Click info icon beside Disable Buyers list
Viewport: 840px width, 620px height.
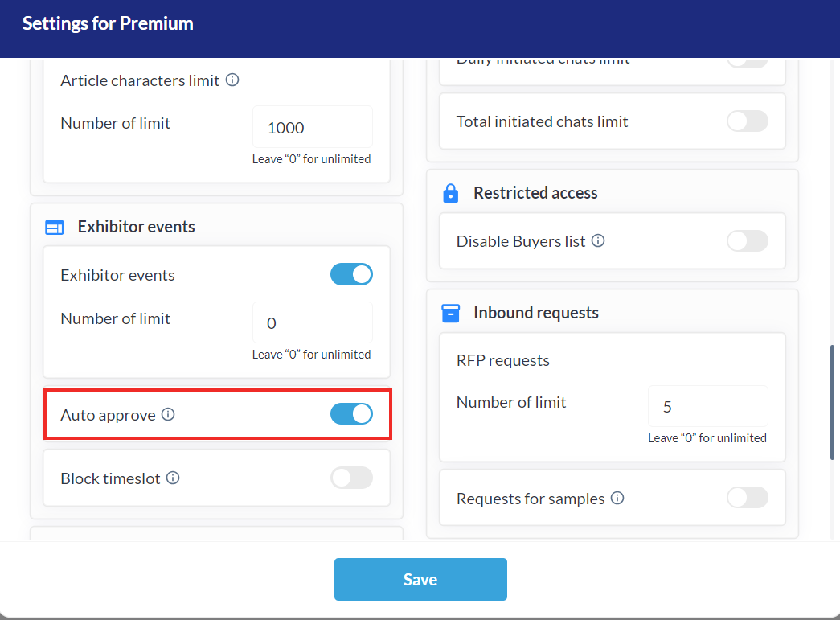tap(598, 240)
